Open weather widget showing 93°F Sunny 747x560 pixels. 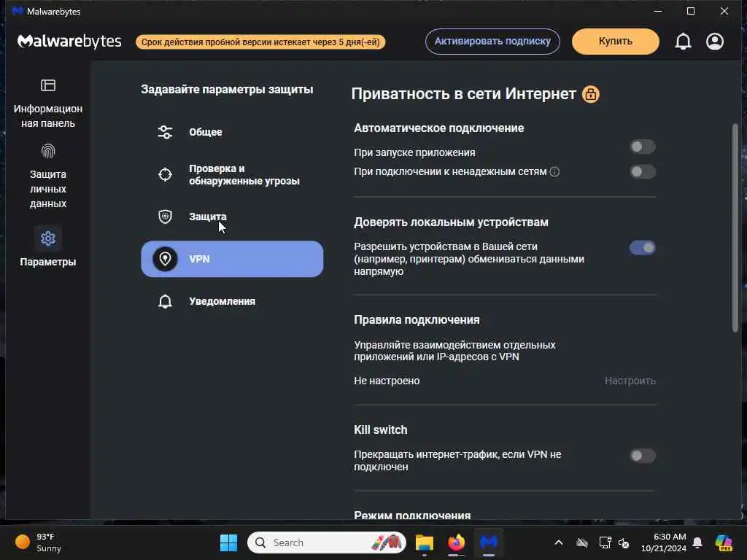point(39,542)
